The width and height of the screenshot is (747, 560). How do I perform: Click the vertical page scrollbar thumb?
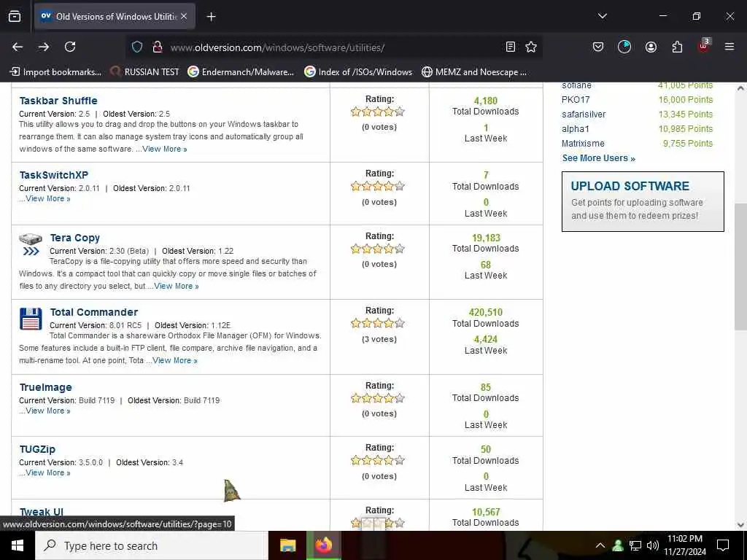pyautogui.click(x=740, y=266)
